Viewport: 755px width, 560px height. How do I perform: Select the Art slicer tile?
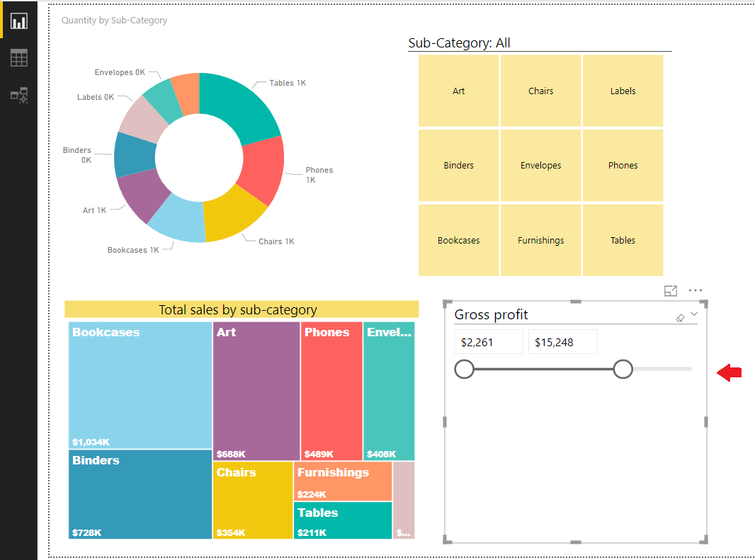pos(458,91)
